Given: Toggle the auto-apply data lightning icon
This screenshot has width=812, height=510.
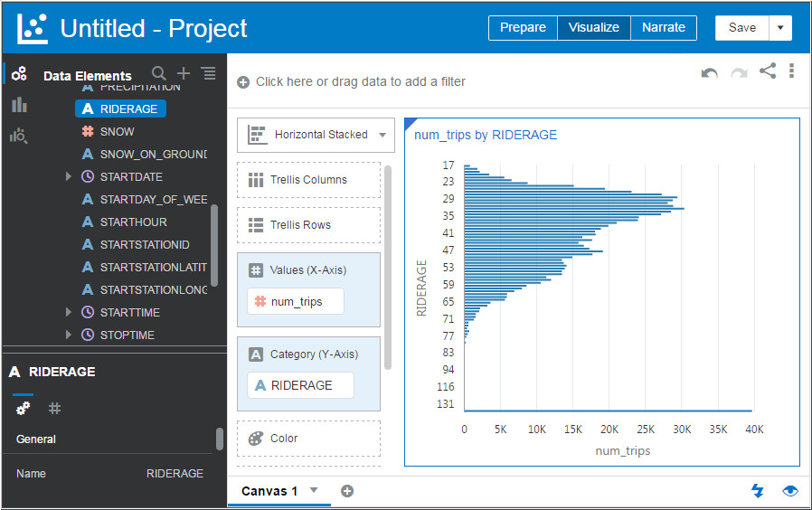Looking at the screenshot, I should point(758,490).
